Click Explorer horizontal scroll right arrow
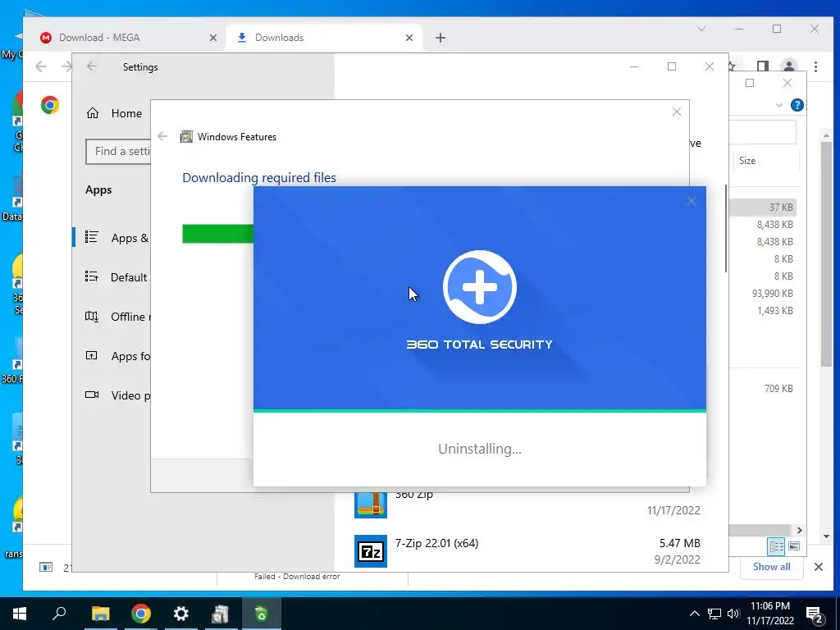 point(799,530)
